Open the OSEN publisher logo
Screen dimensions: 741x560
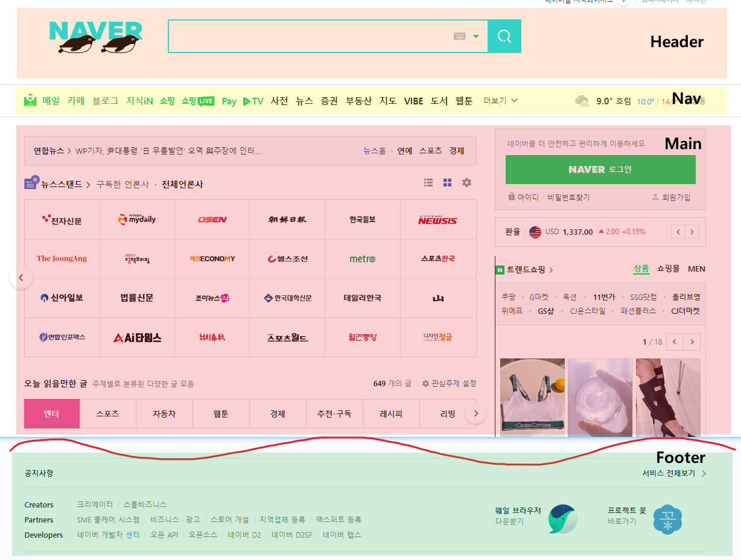[x=212, y=220]
